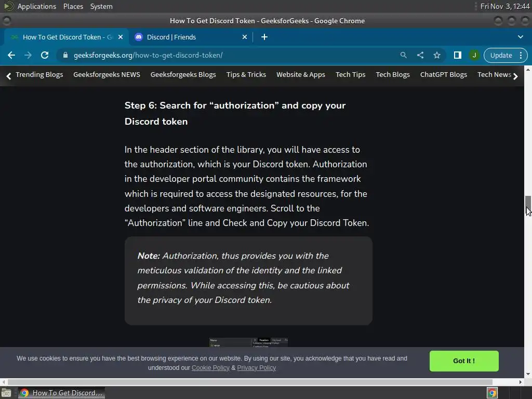Click the Step 6 heading text

click(x=235, y=113)
